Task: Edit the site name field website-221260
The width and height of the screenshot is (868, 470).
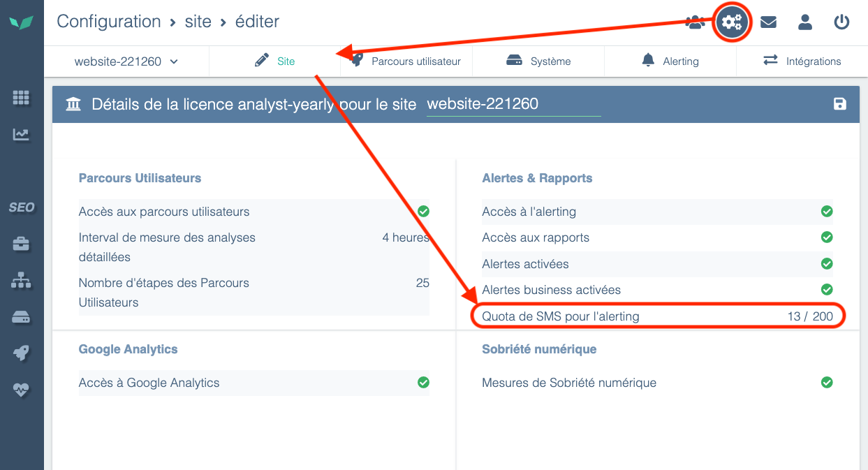Action: 513,104
